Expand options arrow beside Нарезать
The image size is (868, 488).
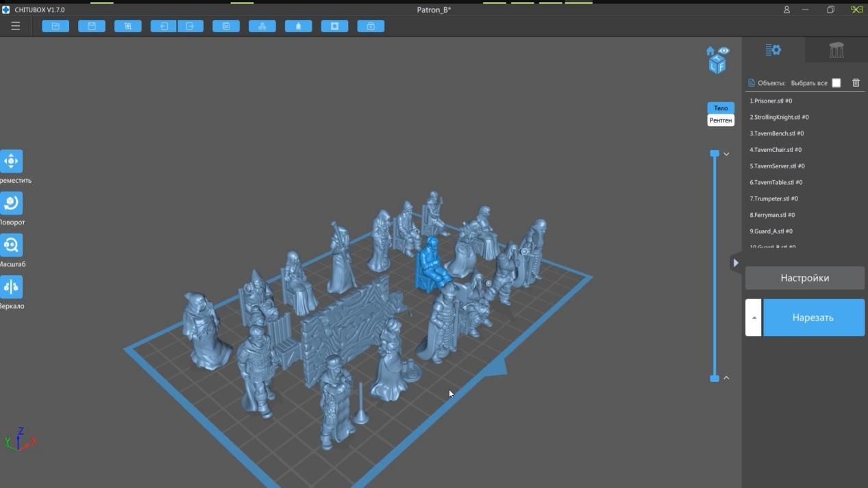(x=754, y=318)
